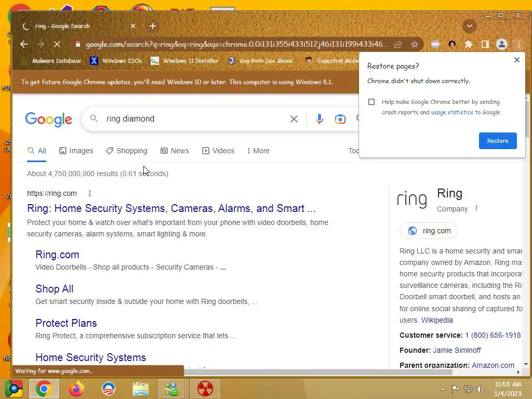Go back using the browser back arrow
The image size is (532, 399).
point(24,45)
